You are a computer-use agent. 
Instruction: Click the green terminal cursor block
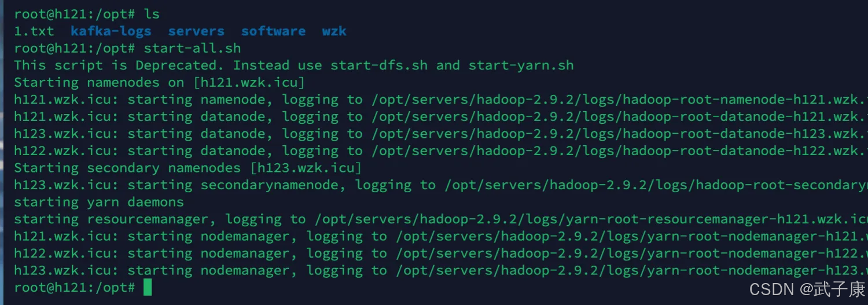coord(148,287)
